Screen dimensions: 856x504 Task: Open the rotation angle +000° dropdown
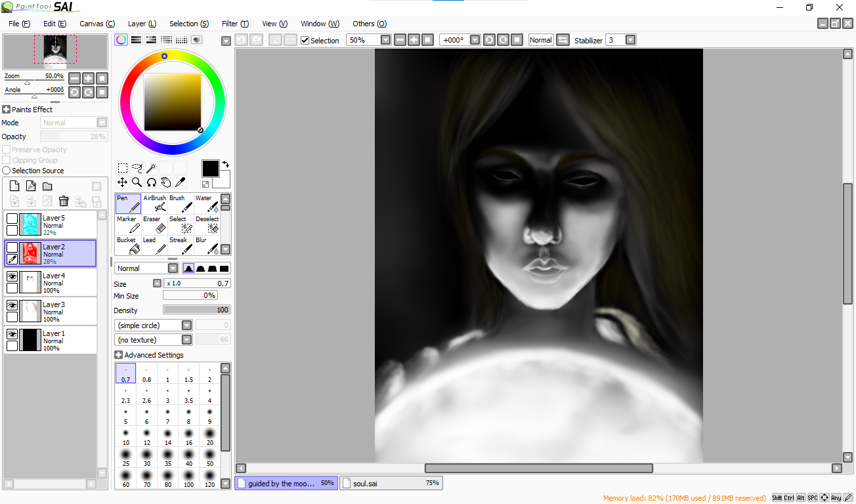475,40
